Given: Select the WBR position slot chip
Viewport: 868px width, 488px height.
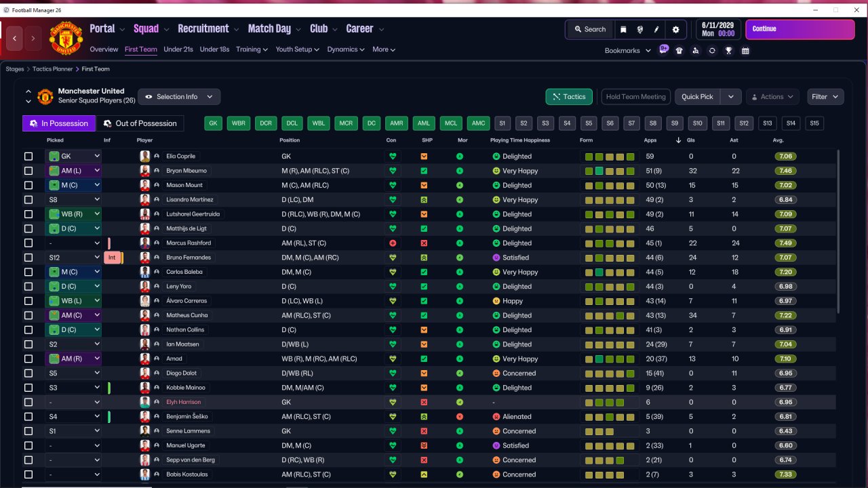Looking at the screenshot, I should (x=238, y=123).
